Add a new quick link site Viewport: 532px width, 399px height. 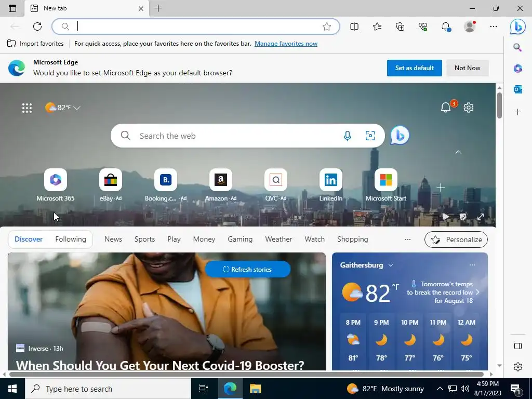coord(441,188)
